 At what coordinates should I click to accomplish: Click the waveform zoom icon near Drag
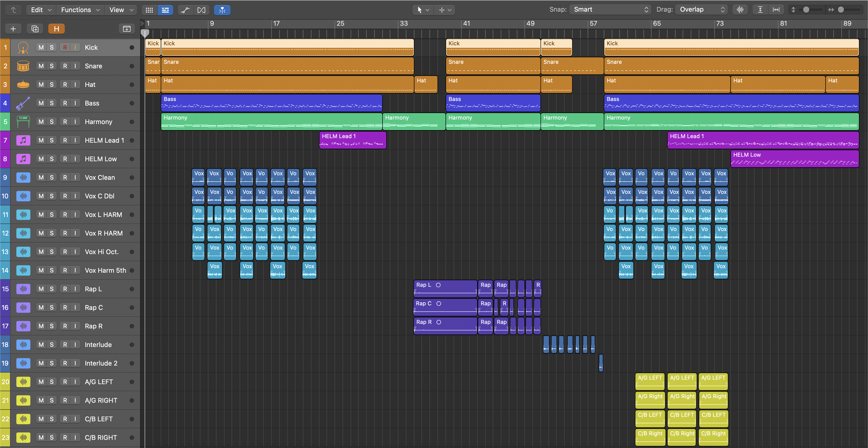[x=740, y=10]
